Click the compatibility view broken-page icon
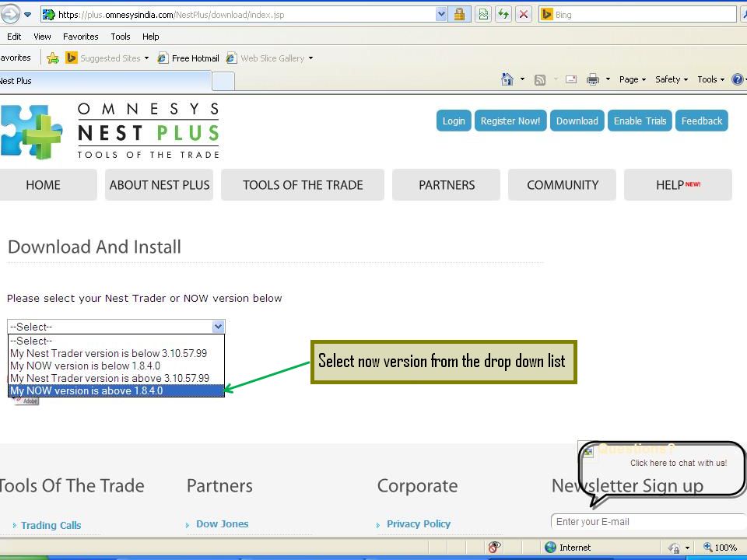The height and width of the screenshot is (560, 747). (x=483, y=14)
